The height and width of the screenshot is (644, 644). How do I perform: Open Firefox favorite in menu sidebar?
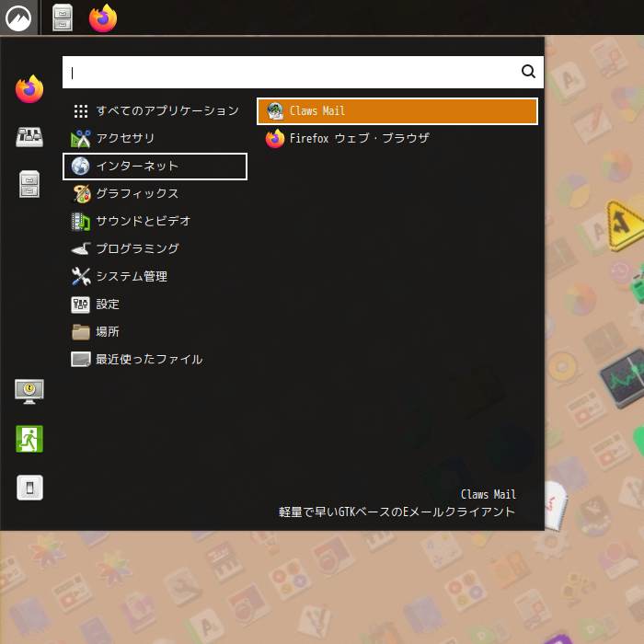[29, 89]
